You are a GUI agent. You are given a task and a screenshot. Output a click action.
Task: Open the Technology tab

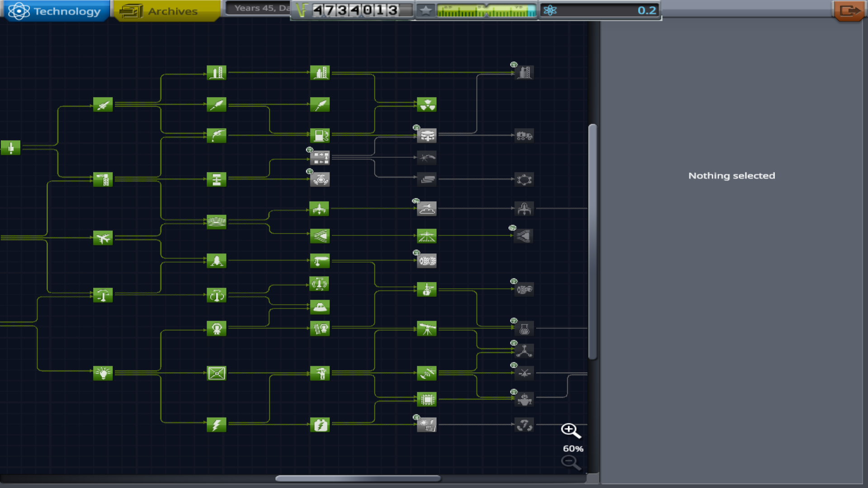[56, 11]
